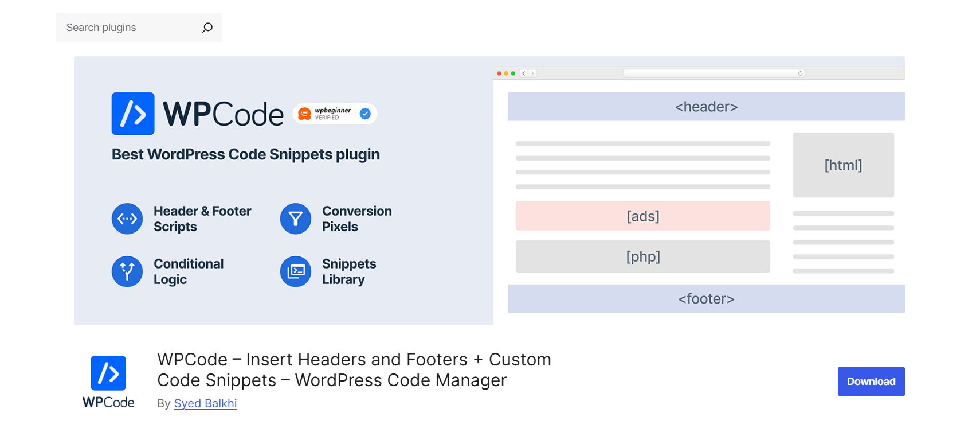Click the mock browser forward arrow

pos(532,73)
